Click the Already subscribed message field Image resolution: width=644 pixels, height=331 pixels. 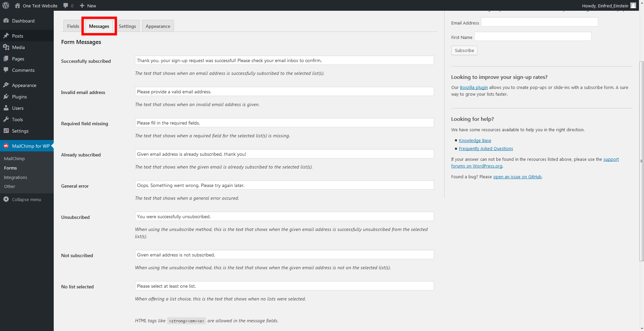284,154
